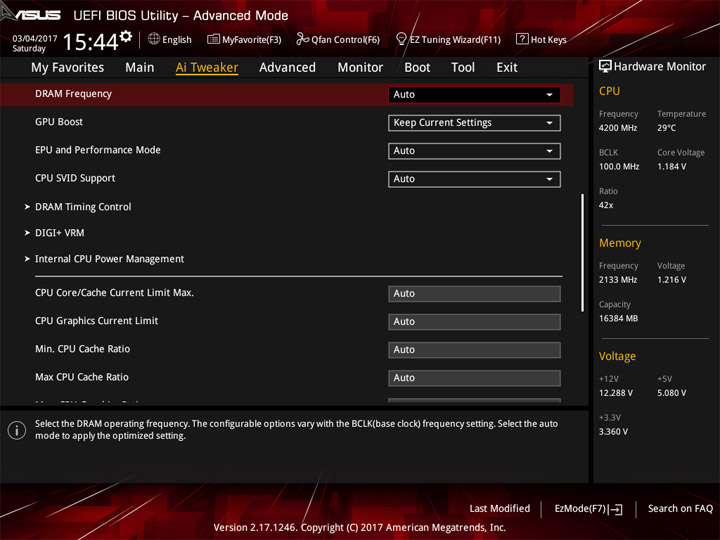Click Search on FAQ
This screenshot has width=720, height=540.
(680, 508)
